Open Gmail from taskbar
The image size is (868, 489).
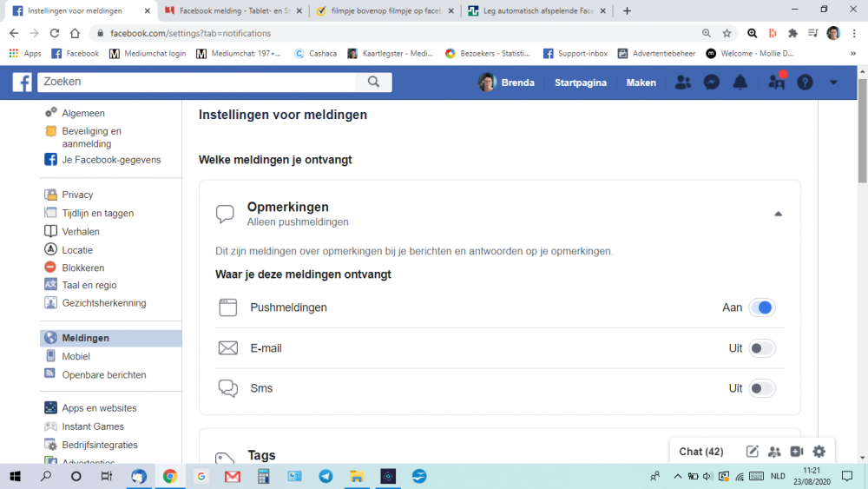point(233,476)
